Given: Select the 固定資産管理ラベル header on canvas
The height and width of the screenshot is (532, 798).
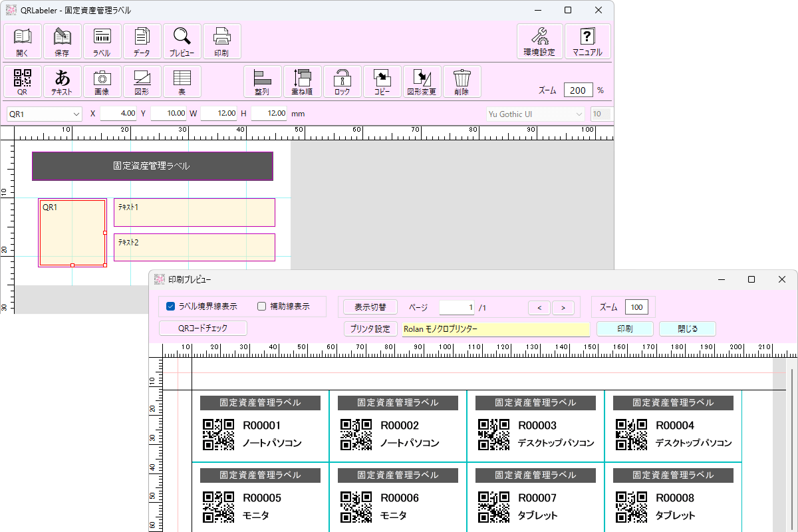Looking at the screenshot, I should (152, 166).
